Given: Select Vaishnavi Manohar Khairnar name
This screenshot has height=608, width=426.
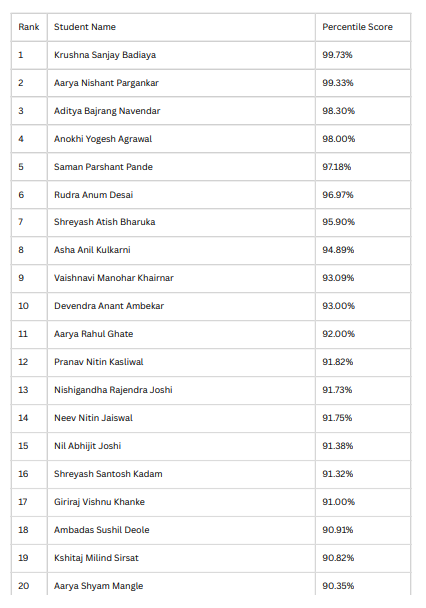Looking at the screenshot, I should 114,278.
